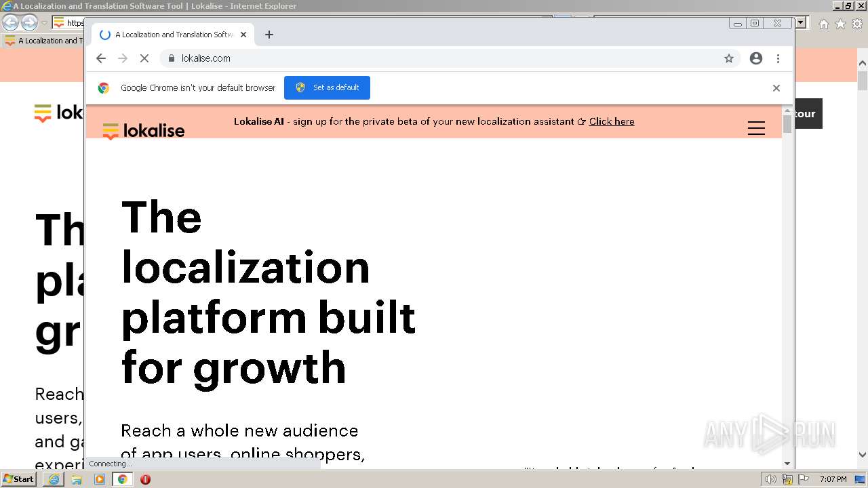This screenshot has height=488, width=868.
Task: Open a new Chrome tab
Action: pos(269,35)
